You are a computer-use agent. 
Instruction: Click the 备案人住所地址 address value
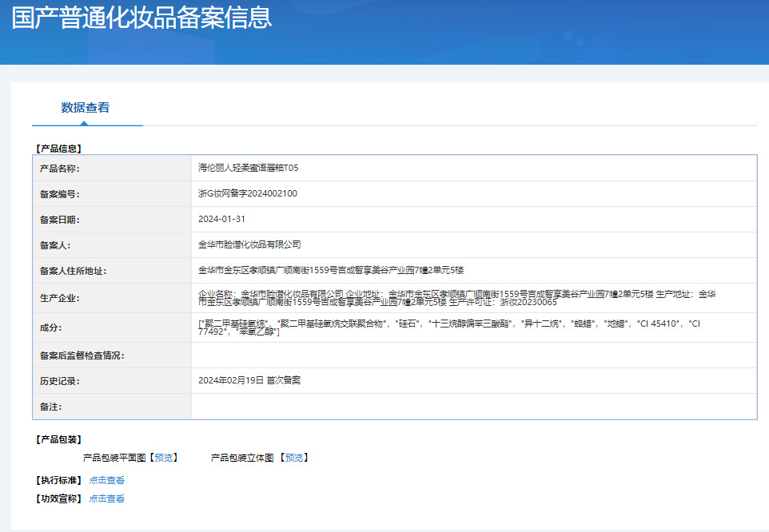(330, 270)
